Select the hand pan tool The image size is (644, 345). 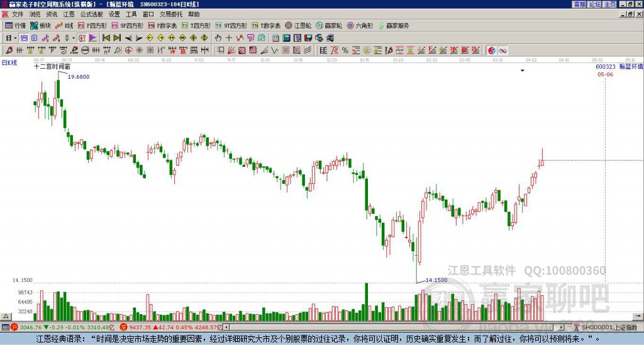[x=218, y=38]
